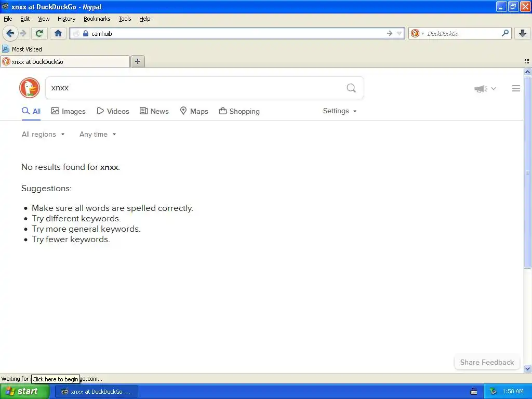Open the Downloads arrow button
Image resolution: width=532 pixels, height=399 pixels.
(x=523, y=33)
